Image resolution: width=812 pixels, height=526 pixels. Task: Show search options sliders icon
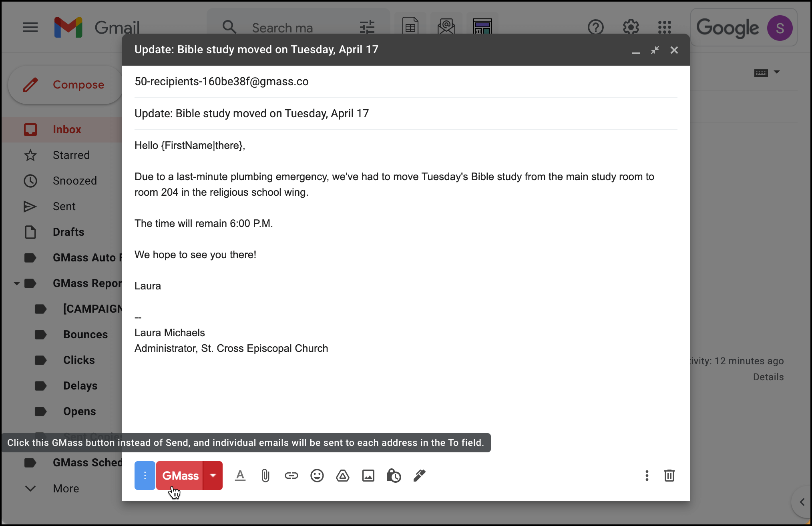(367, 28)
